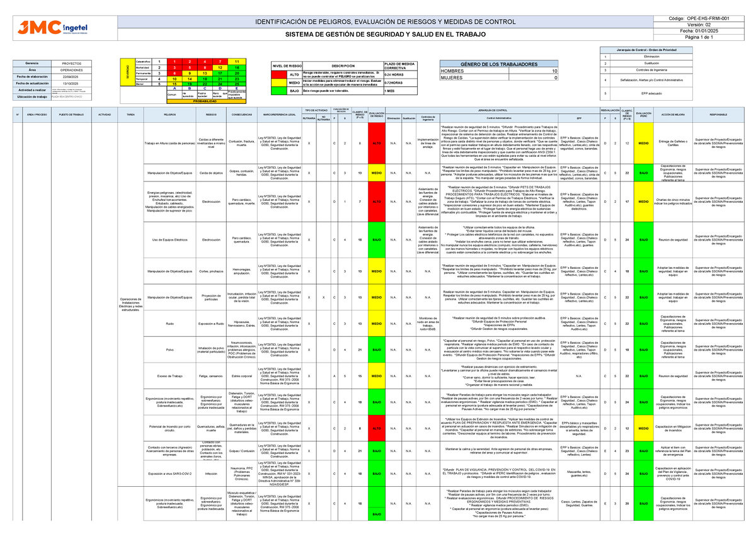Click the 0-24 HORAS corrective deadline
This screenshot has height=534, width=756.
coord(399,75)
